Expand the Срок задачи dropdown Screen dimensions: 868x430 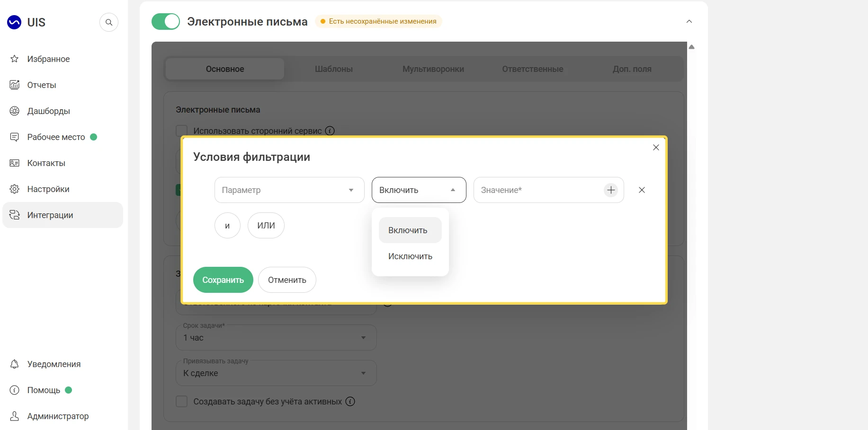[x=276, y=337]
